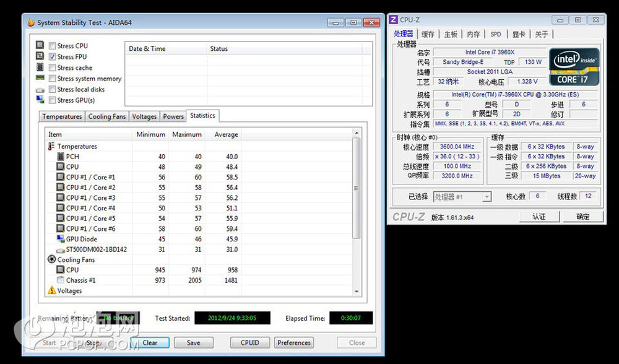Enable the Stress CPU checkbox
Image resolution: width=619 pixels, height=364 pixels.
52,46
